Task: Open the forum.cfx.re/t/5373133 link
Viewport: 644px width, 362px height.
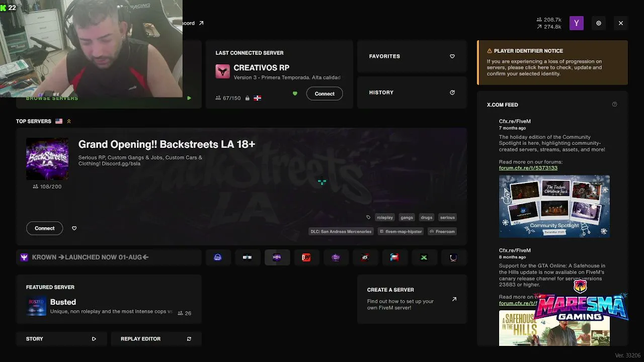Action: click(528, 168)
